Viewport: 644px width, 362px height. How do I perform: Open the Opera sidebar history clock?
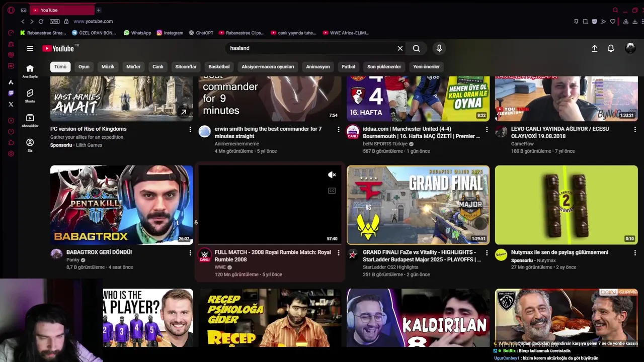[x=11, y=132]
